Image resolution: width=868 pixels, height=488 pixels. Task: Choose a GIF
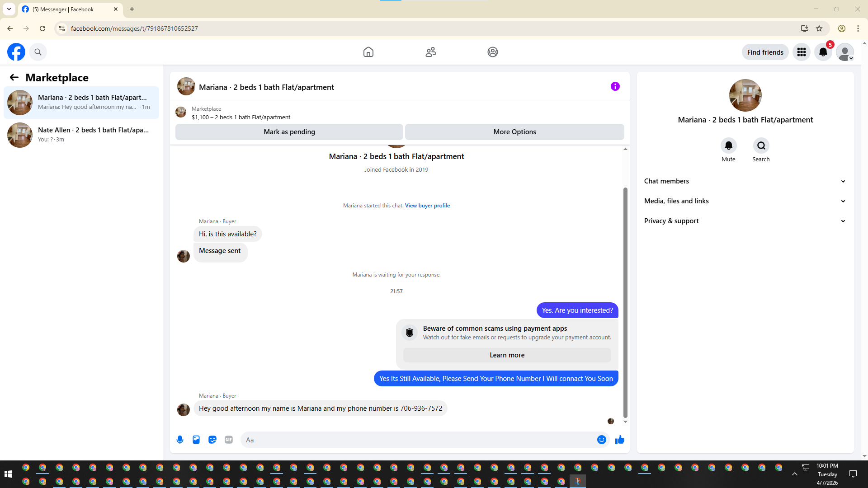(229, 440)
